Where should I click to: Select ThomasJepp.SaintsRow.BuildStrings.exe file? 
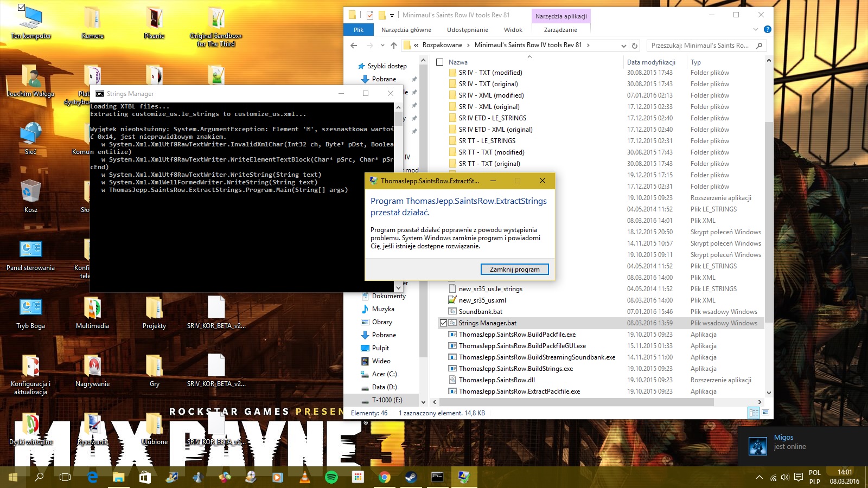(x=515, y=369)
